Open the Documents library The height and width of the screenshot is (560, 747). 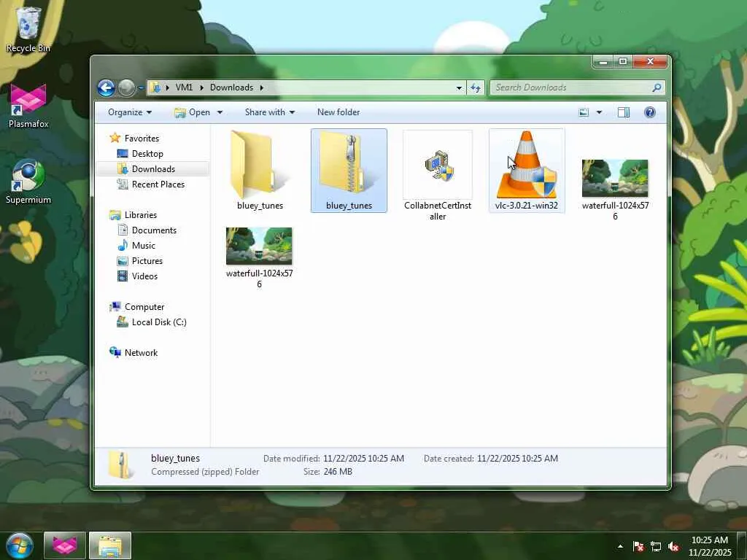tap(147, 230)
